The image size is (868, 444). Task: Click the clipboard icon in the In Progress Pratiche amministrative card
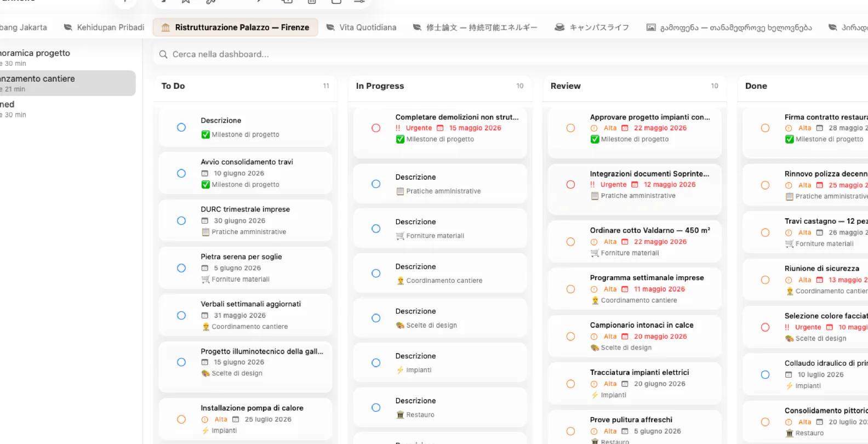click(x=400, y=191)
